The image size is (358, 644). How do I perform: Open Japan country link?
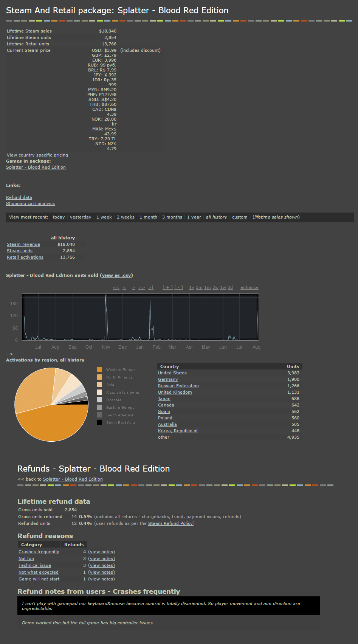tap(164, 399)
